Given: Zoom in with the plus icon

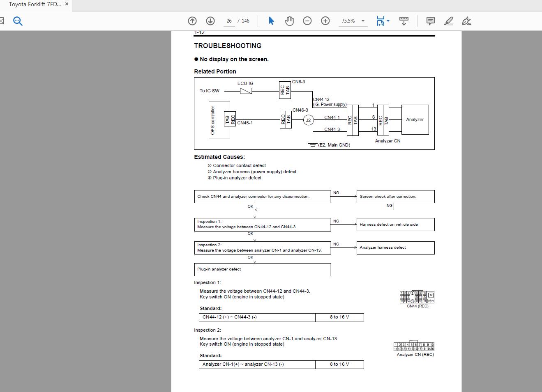Looking at the screenshot, I should [x=325, y=21].
